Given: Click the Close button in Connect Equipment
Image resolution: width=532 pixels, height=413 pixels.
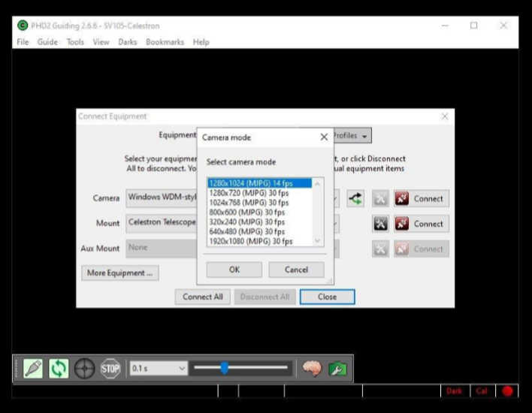Looking at the screenshot, I should click(328, 297).
